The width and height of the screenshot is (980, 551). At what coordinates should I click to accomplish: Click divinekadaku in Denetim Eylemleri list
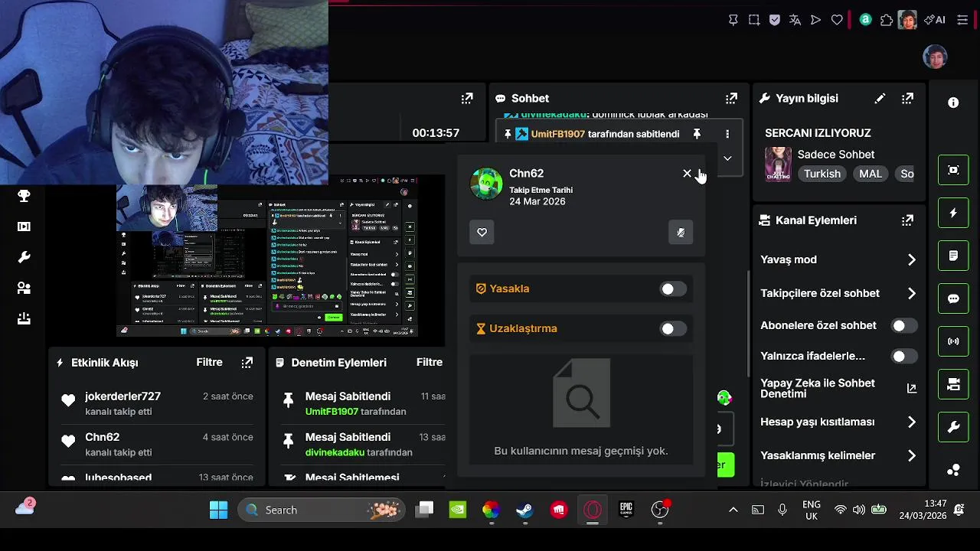(x=335, y=452)
